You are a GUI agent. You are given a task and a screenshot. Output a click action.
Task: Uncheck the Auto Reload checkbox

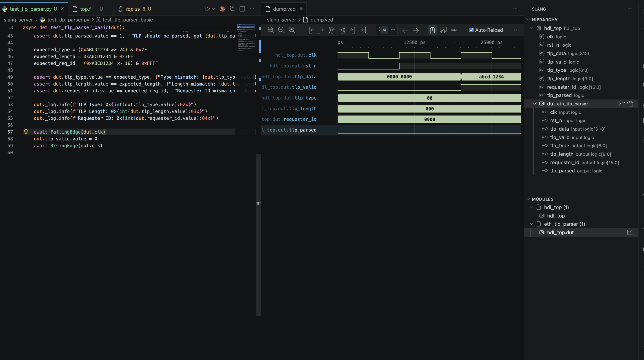(x=471, y=30)
